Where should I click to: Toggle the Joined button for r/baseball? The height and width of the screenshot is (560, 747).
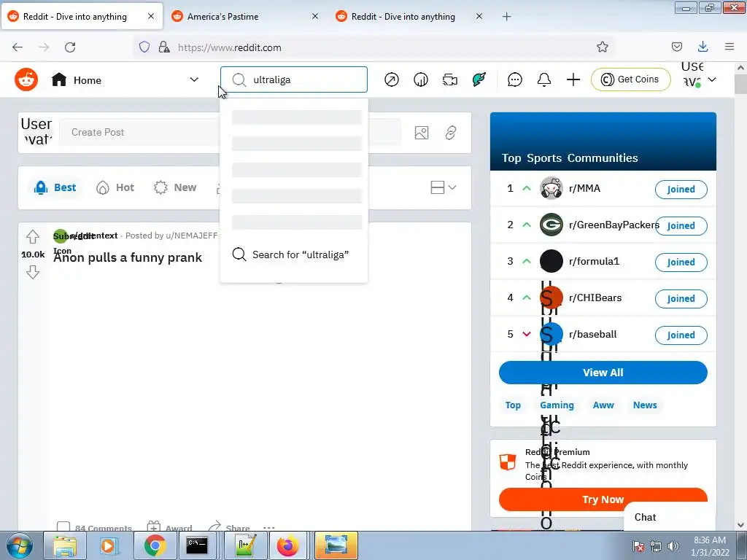click(x=681, y=335)
